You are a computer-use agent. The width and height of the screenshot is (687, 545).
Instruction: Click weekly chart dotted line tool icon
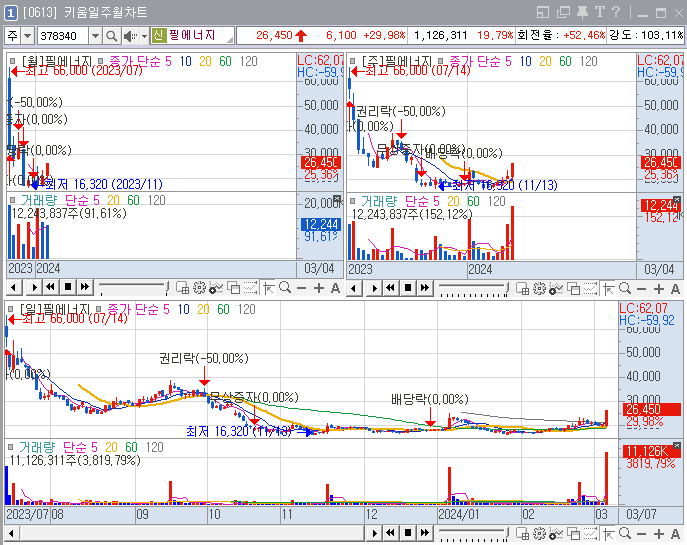pos(590,288)
